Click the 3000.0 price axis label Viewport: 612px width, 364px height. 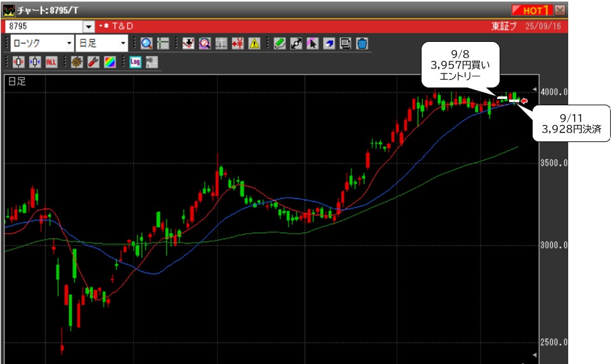(554, 245)
